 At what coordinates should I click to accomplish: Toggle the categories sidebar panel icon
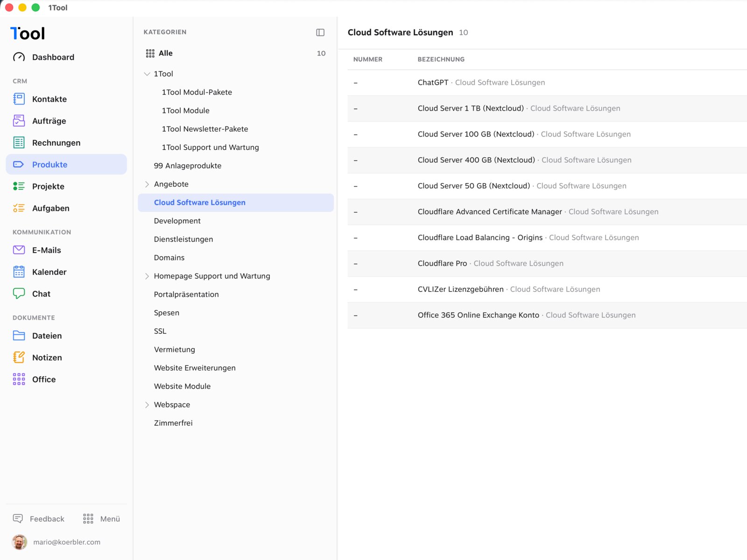tap(320, 32)
